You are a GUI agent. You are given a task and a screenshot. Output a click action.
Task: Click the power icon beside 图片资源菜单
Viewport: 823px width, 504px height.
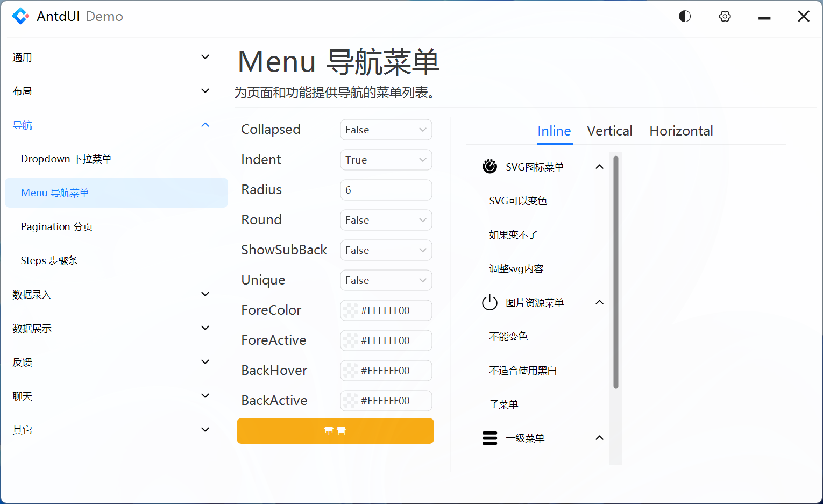pos(489,302)
